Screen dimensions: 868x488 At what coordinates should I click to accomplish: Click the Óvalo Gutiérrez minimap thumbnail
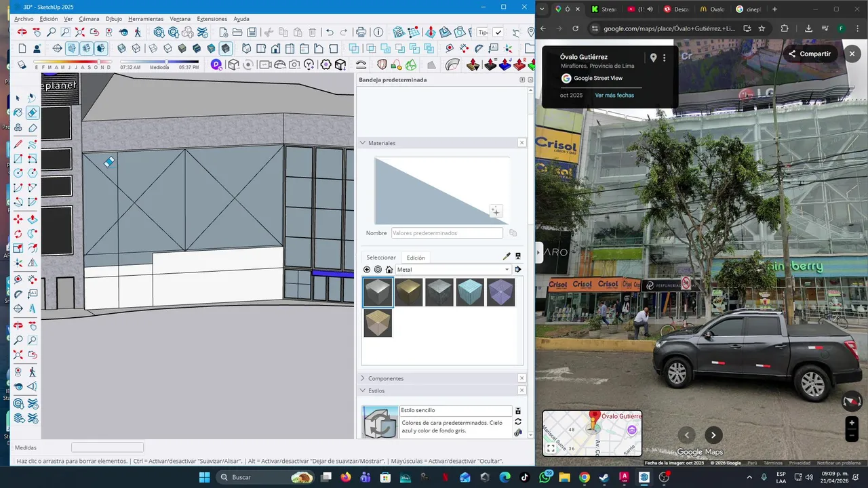(592, 433)
